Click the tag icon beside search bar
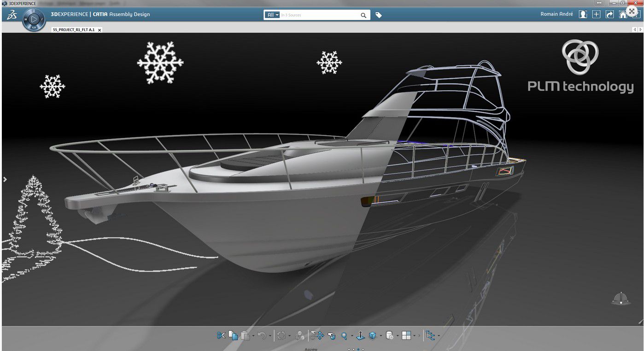Screen dimensions: 644x351 pos(379,15)
